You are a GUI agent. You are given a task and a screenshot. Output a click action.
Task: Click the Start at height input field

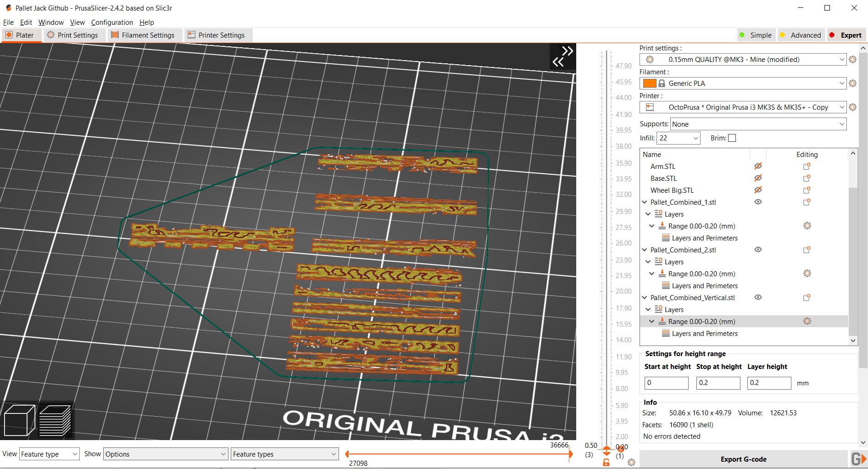(x=666, y=383)
